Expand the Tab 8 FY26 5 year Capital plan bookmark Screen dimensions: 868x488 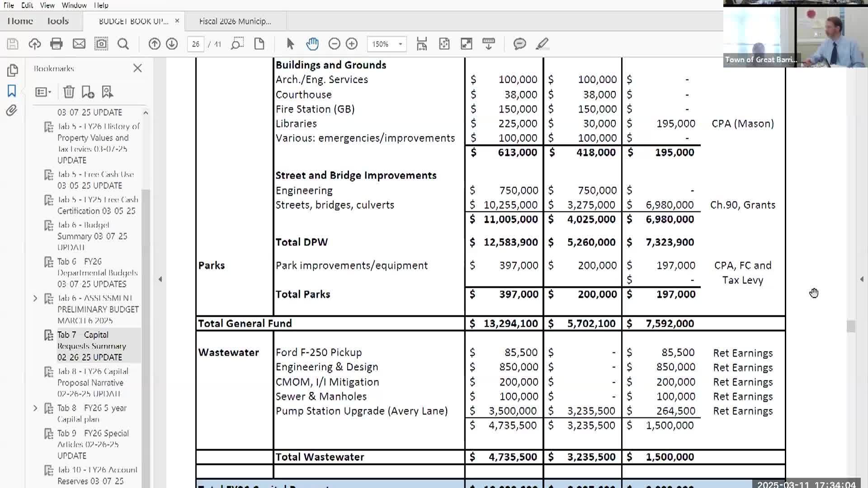(x=35, y=408)
